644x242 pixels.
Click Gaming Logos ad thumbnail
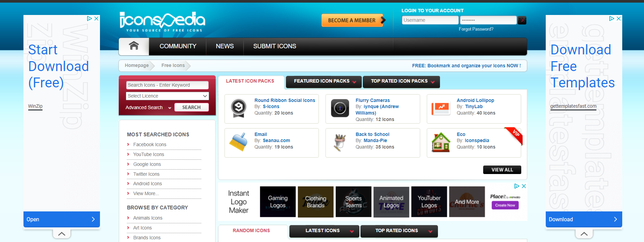point(278,202)
